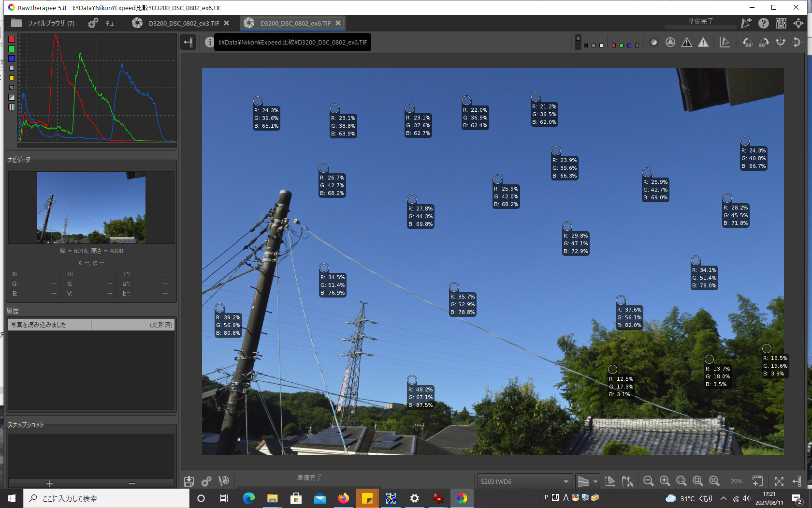Toggle the focus mask triangle icon
812x508 pixels.
coord(670,42)
